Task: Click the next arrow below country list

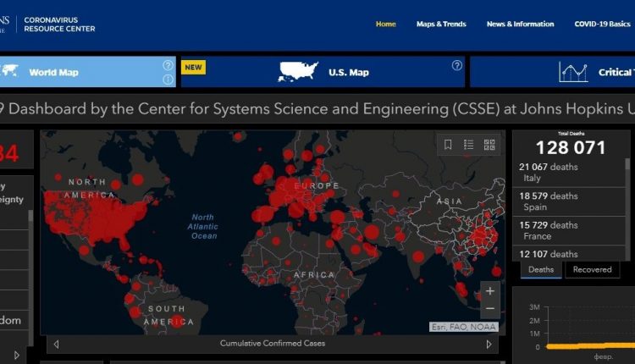Action: [x=17, y=356]
